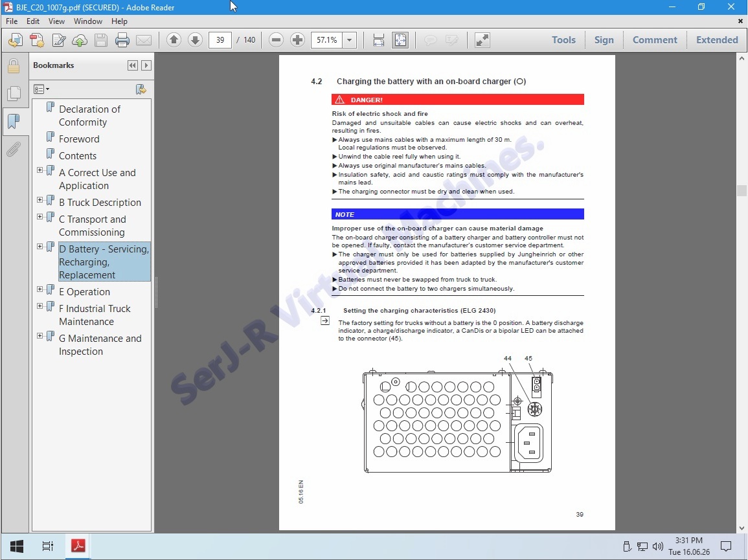Viewport: 748px width, 560px height.
Task: Click the Highlight text tool icon
Action: (451, 40)
